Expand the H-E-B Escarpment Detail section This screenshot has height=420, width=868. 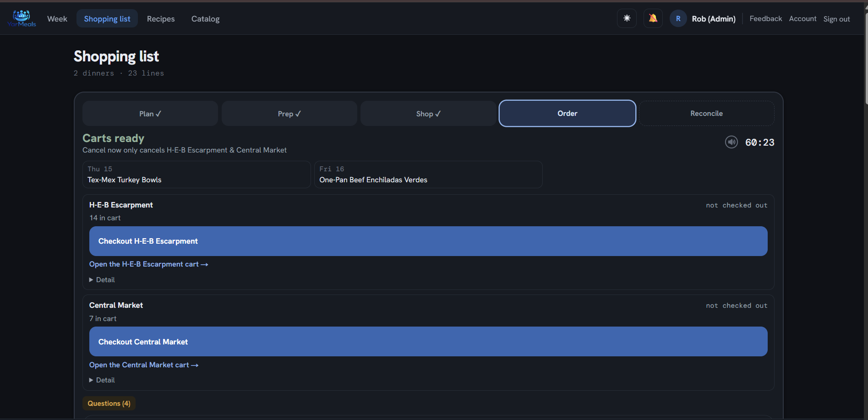pyautogui.click(x=102, y=280)
